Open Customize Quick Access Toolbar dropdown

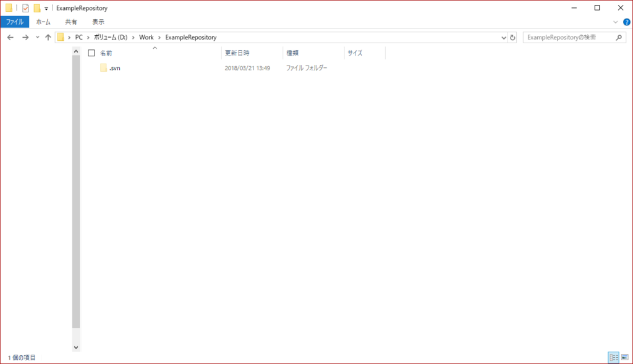pyautogui.click(x=46, y=8)
